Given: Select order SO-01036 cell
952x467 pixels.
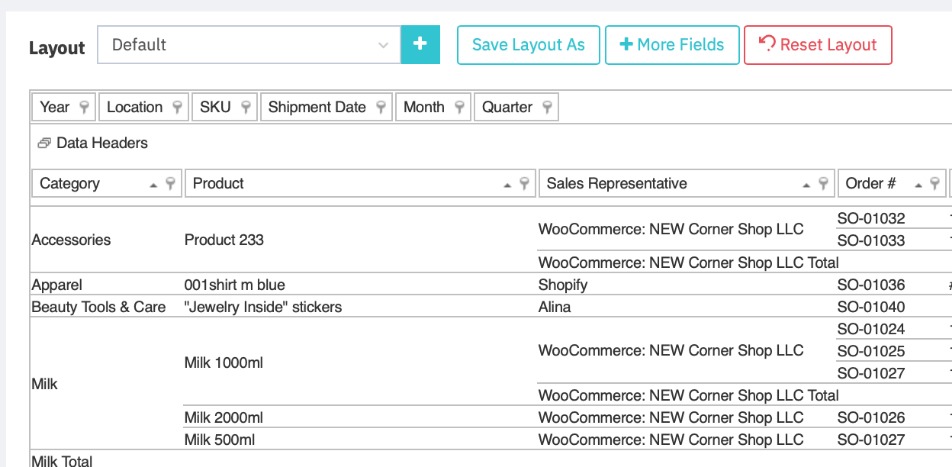Looking at the screenshot, I should 870,285.
